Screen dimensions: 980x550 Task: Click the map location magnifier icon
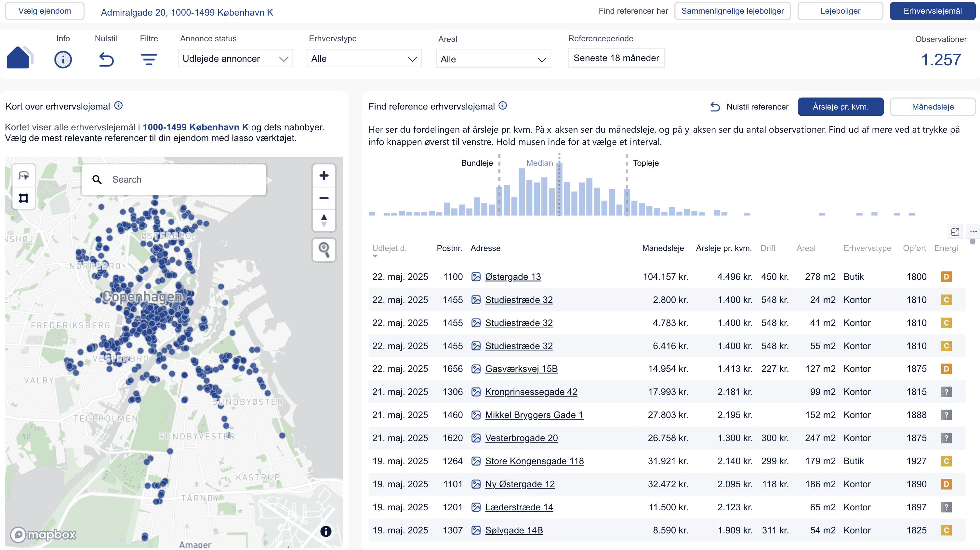tap(324, 250)
